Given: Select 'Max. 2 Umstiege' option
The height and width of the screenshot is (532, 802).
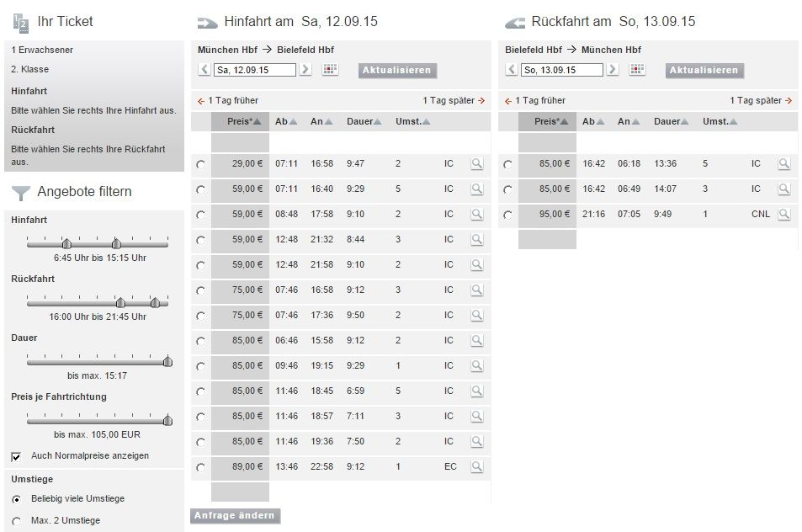Looking at the screenshot, I should 16,521.
